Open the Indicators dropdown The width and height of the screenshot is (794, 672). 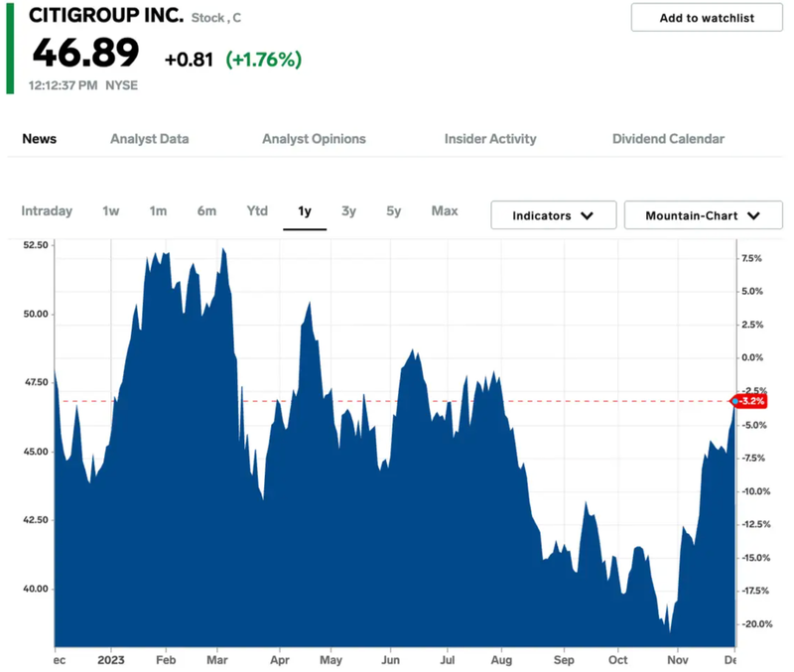coord(554,215)
